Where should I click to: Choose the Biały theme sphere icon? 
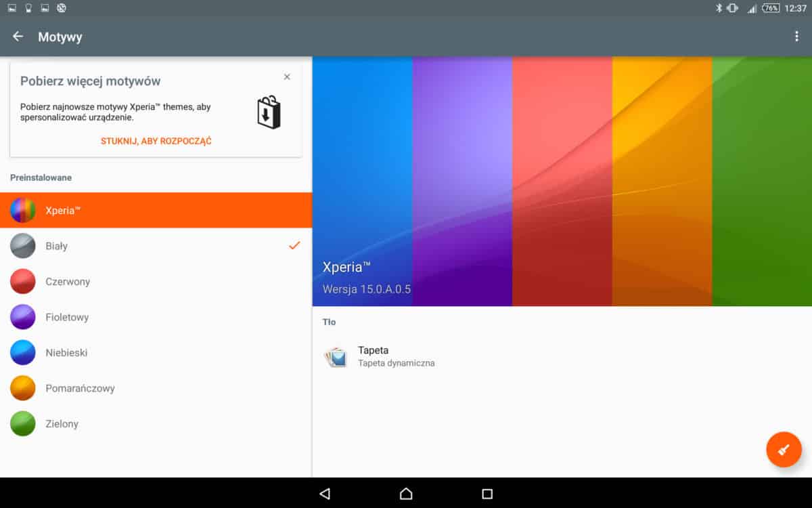tap(23, 246)
